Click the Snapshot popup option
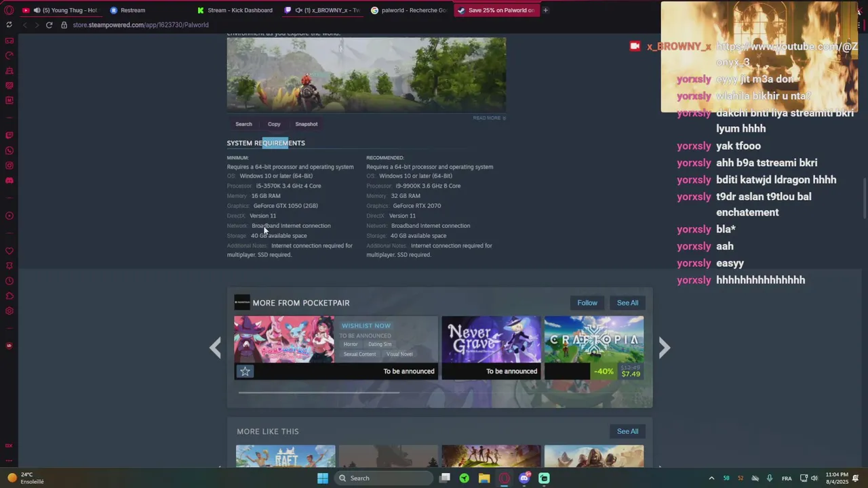 [307, 124]
